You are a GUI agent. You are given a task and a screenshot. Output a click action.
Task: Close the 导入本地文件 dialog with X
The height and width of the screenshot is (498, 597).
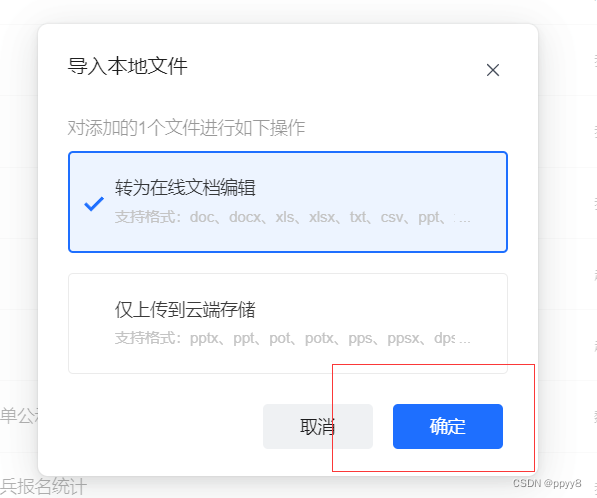click(x=493, y=70)
